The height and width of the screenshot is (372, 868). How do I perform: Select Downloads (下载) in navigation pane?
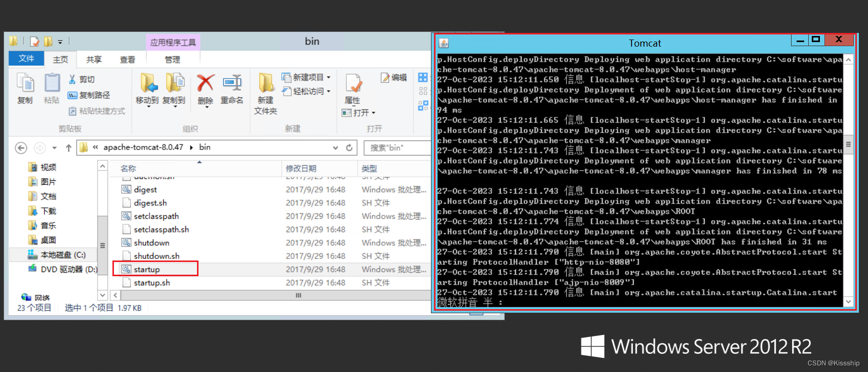(43, 211)
